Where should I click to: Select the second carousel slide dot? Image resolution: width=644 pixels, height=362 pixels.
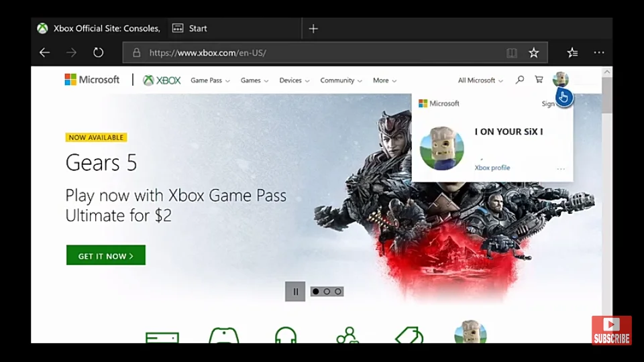coord(327,292)
